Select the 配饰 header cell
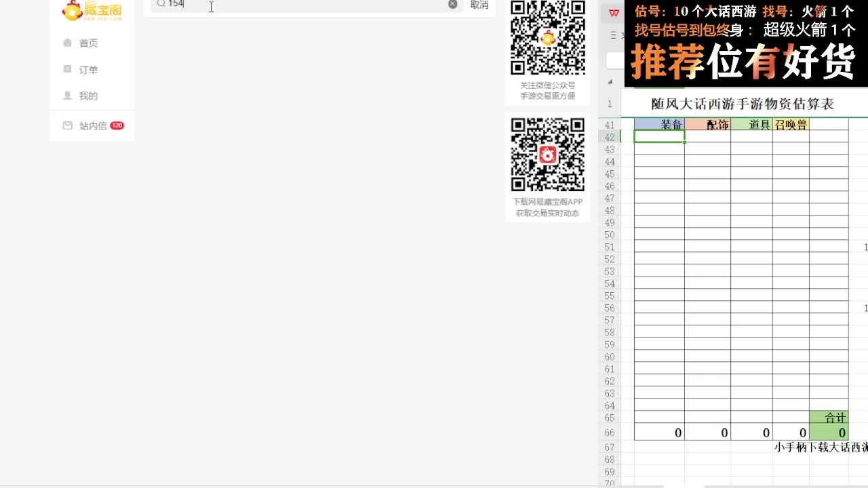This screenshot has height=488, width=868. coord(708,124)
